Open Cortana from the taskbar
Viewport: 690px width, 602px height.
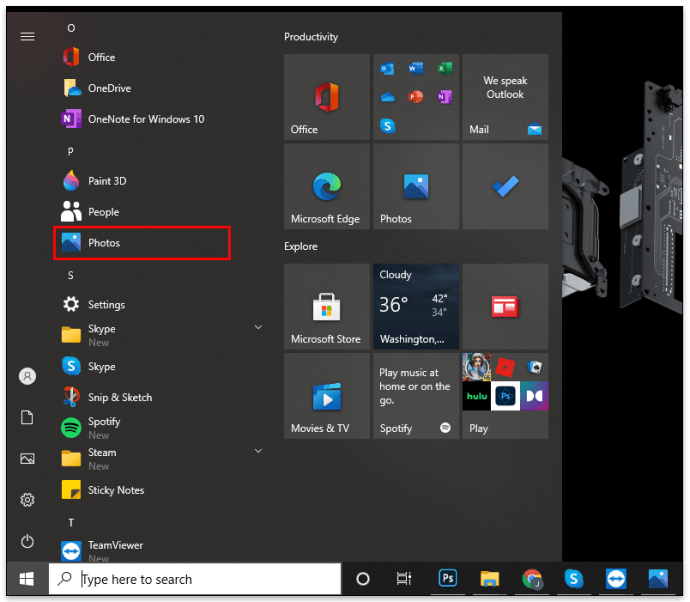click(363, 579)
